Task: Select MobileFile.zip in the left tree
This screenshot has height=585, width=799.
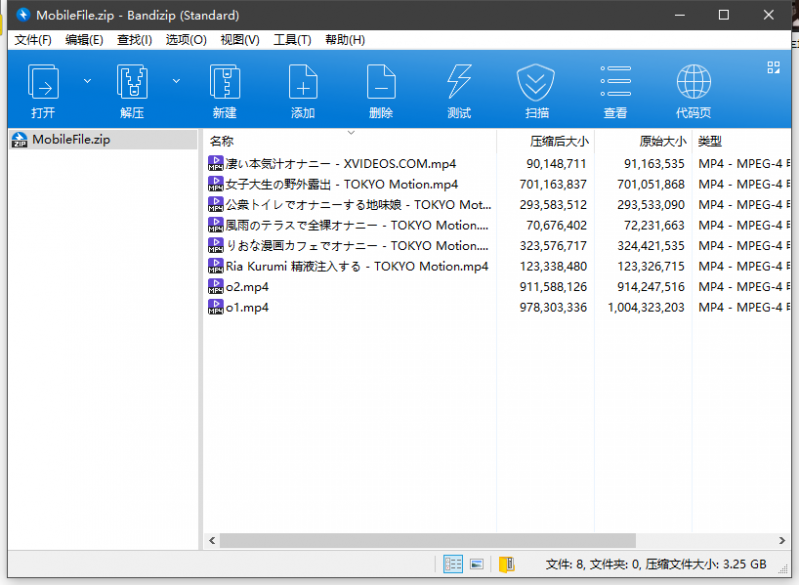Action: pyautogui.click(x=70, y=140)
